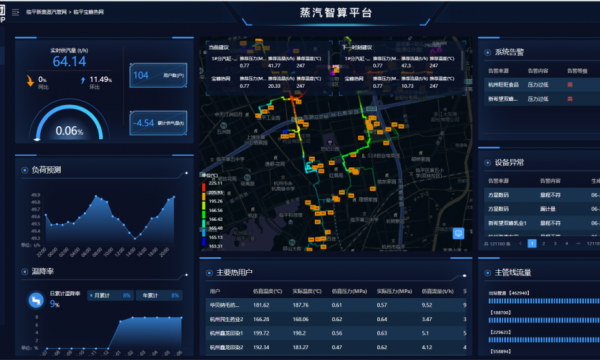Select the 年累计 toggle in 温降率 panel
This screenshot has width=600, height=360.
coord(159,295)
